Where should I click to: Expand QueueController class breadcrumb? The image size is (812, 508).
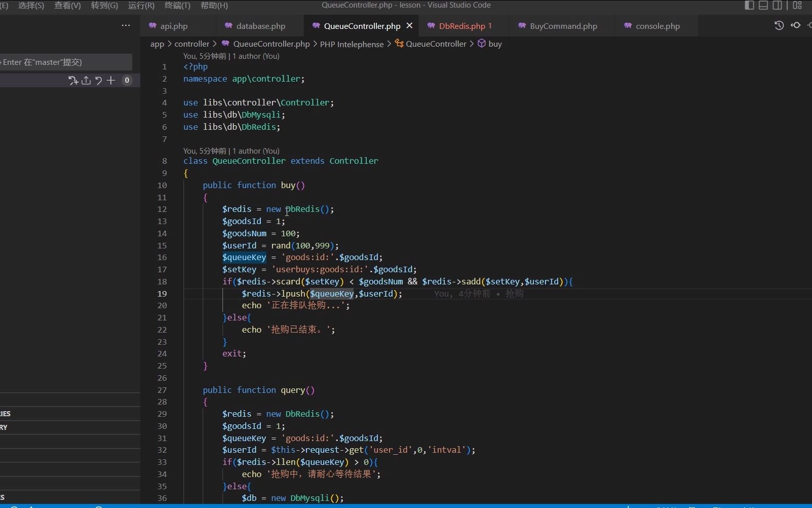click(x=436, y=44)
